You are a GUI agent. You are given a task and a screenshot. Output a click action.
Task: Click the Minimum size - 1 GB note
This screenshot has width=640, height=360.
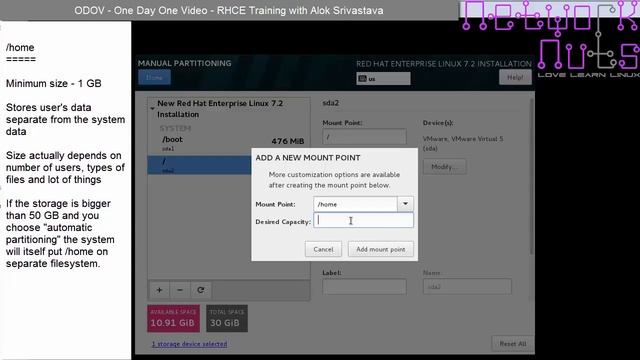[53, 83]
